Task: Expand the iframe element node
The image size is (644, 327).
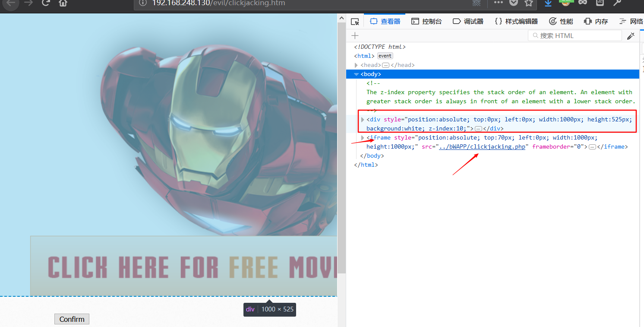Action: [363, 138]
